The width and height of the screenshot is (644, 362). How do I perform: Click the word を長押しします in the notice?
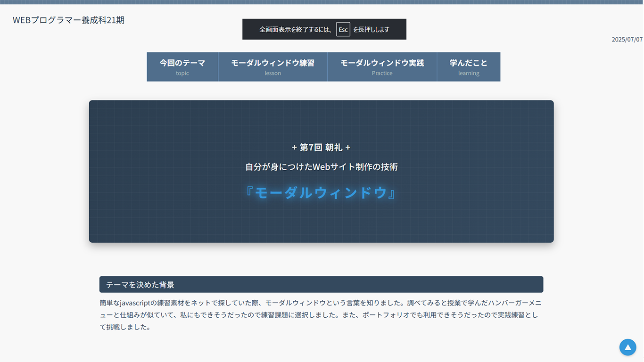pyautogui.click(x=371, y=29)
